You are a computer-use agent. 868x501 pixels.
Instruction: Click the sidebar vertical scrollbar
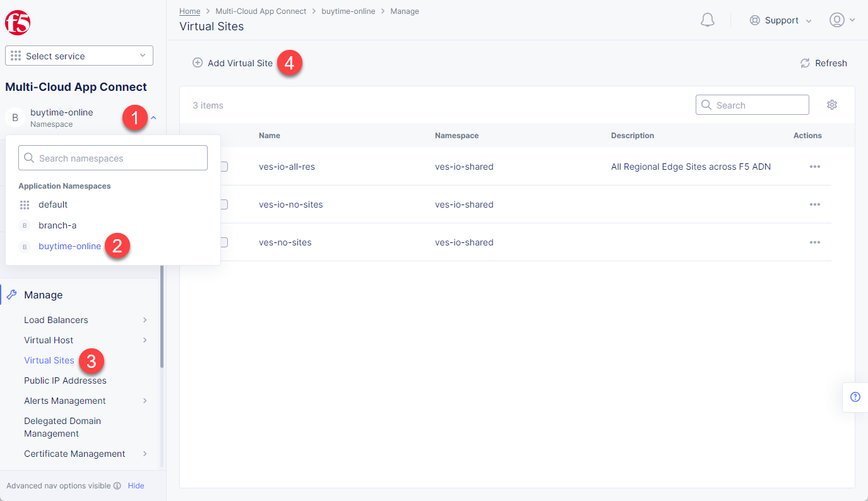[162, 315]
